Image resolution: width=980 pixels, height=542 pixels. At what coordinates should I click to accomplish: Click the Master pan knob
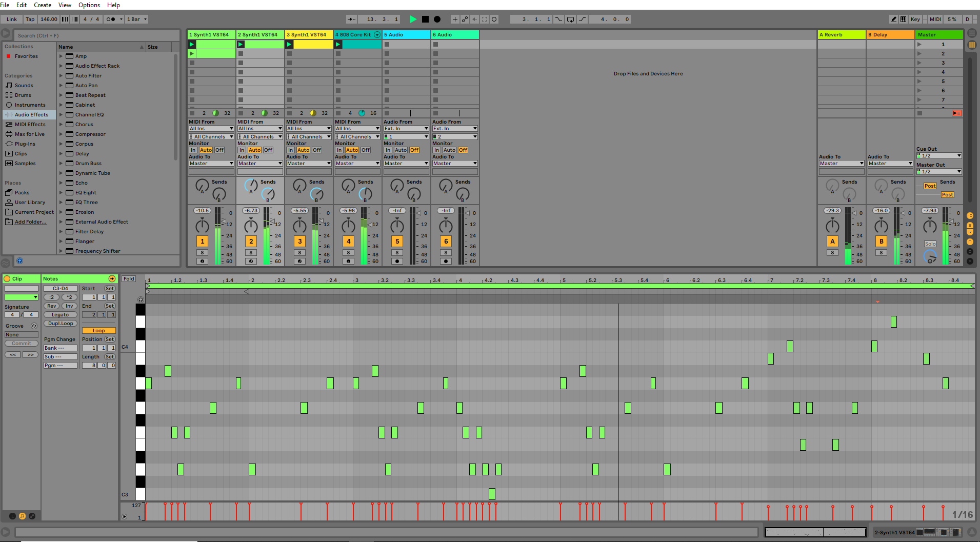(x=930, y=226)
